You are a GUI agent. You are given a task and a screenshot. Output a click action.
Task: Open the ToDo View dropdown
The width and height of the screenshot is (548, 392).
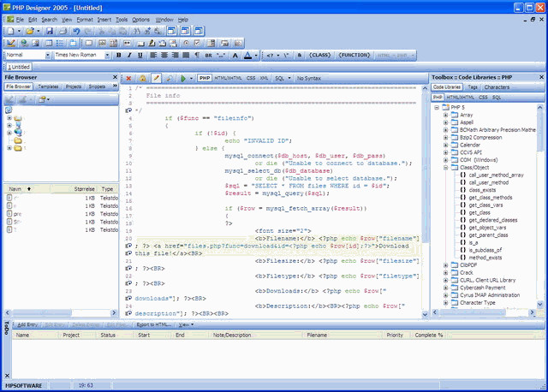[186, 325]
